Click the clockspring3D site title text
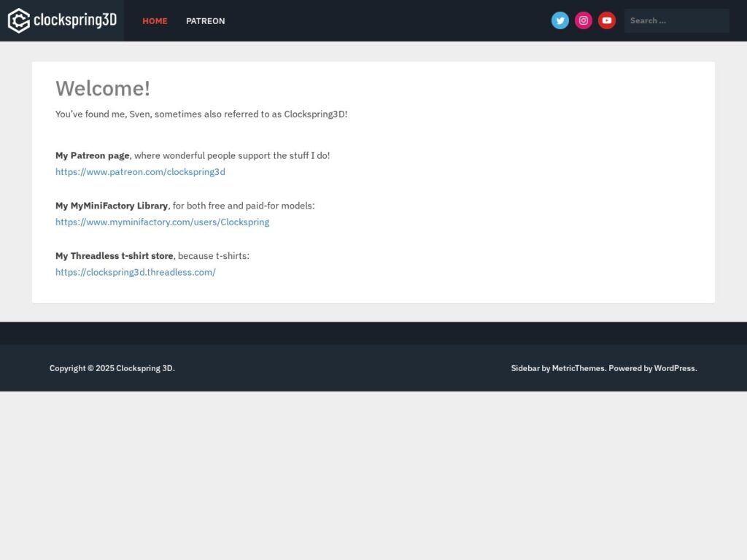The image size is (747, 560). click(75, 20)
